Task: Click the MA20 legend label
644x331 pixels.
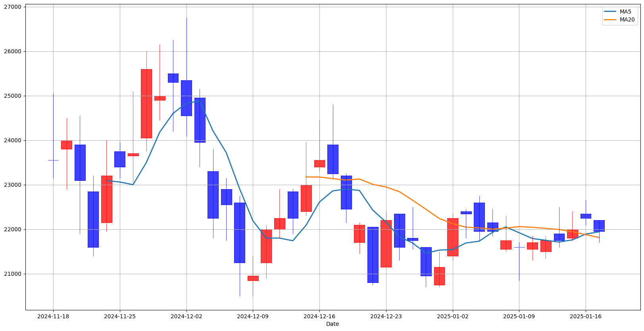Action: pyautogui.click(x=627, y=19)
